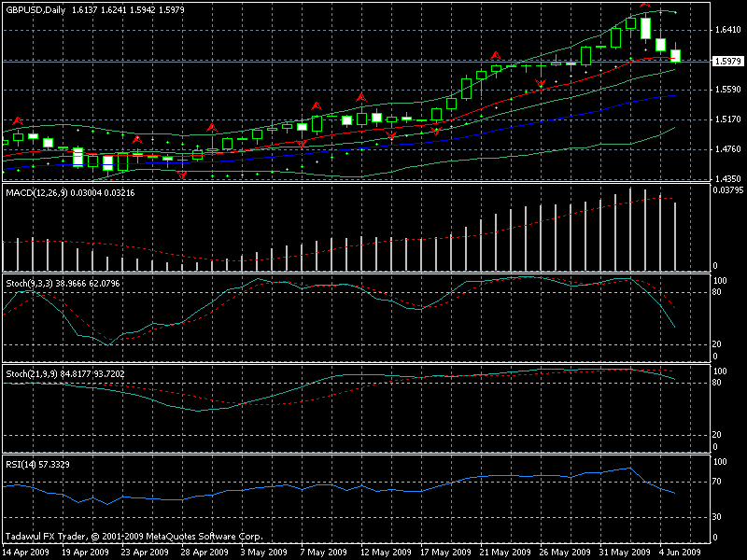Select the RSI(14) 57.3329 label
747x560 pixels.
point(37,464)
